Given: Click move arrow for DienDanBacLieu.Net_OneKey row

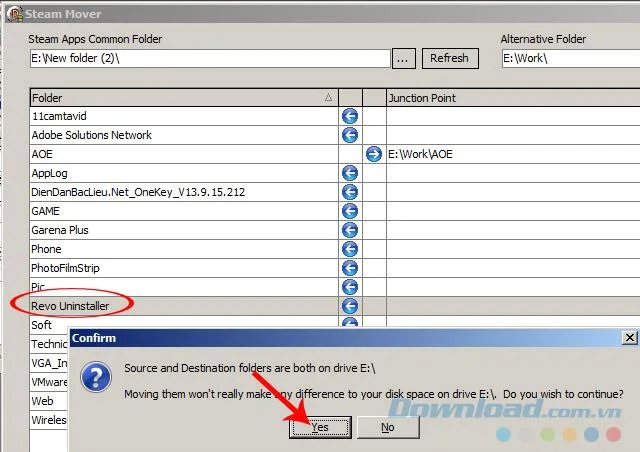Looking at the screenshot, I should point(350,192).
